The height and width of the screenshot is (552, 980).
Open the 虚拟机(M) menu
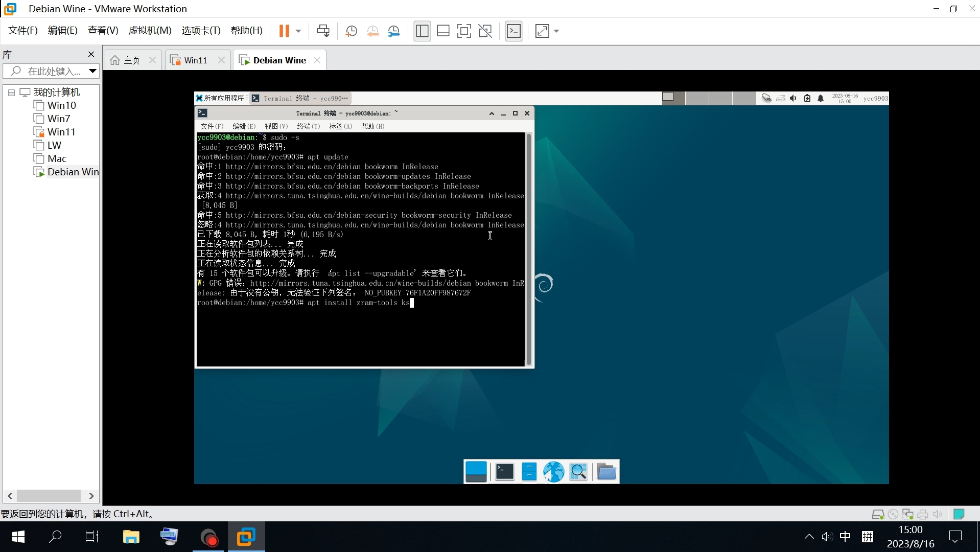(x=150, y=31)
